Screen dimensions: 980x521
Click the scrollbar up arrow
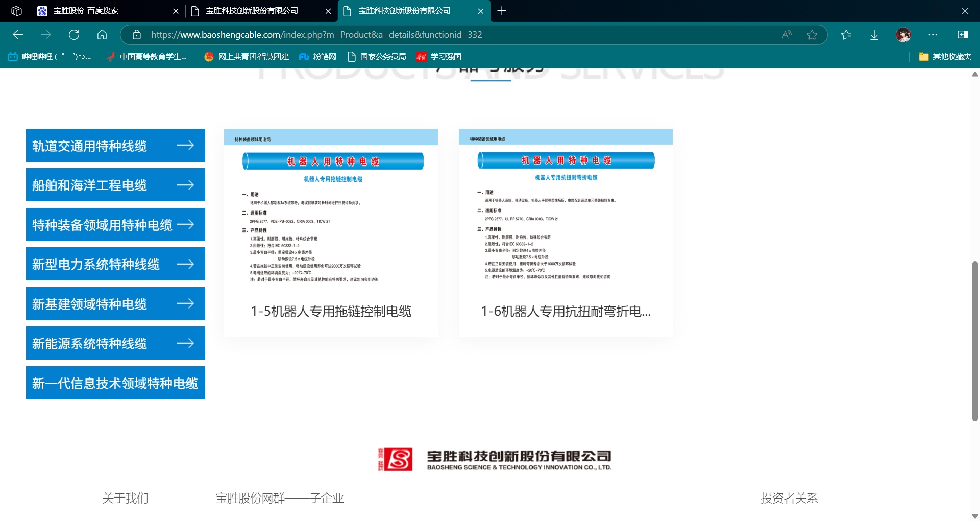coord(975,75)
